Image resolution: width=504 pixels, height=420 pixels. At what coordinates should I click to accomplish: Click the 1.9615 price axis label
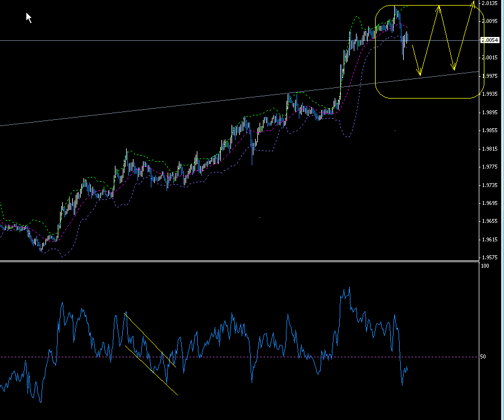coord(489,240)
